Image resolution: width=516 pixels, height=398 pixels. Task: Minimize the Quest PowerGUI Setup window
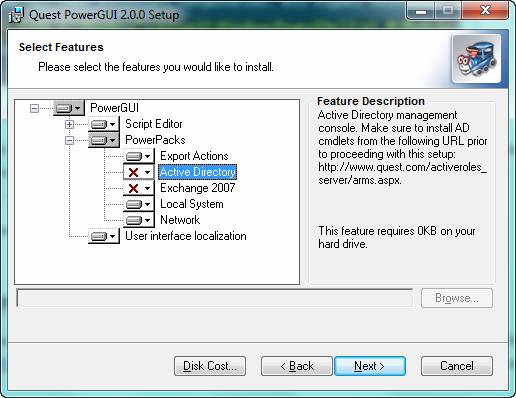tap(421, 11)
